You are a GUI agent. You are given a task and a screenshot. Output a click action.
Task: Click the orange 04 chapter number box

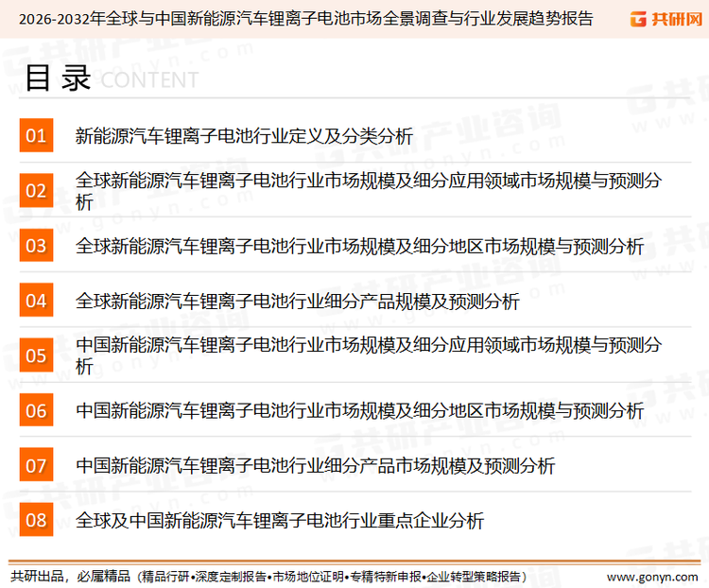(x=36, y=300)
